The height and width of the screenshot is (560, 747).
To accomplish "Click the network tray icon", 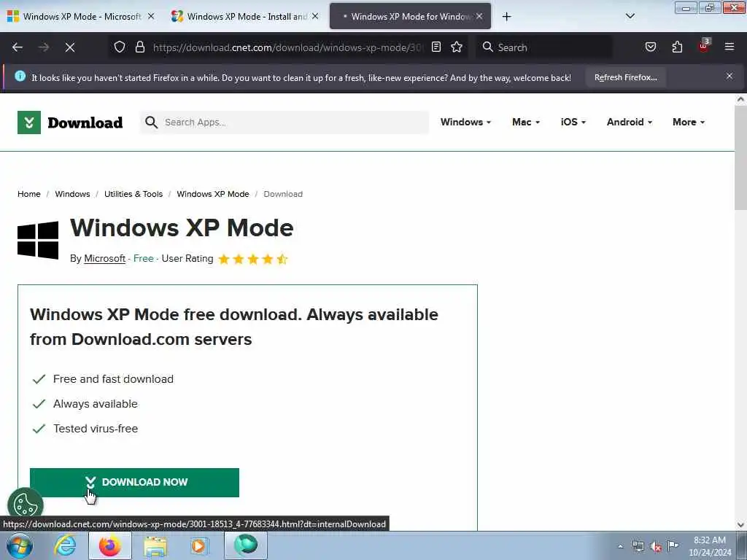I will (638, 546).
